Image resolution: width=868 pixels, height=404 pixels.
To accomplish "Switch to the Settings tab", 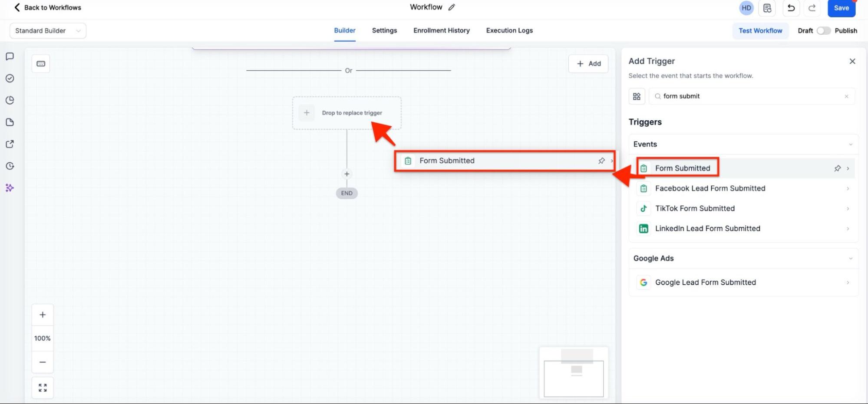I will coord(384,30).
